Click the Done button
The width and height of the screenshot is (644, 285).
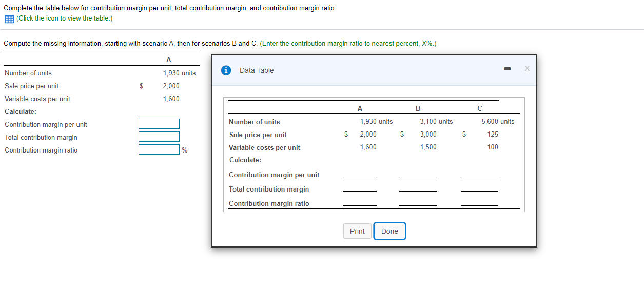click(389, 231)
